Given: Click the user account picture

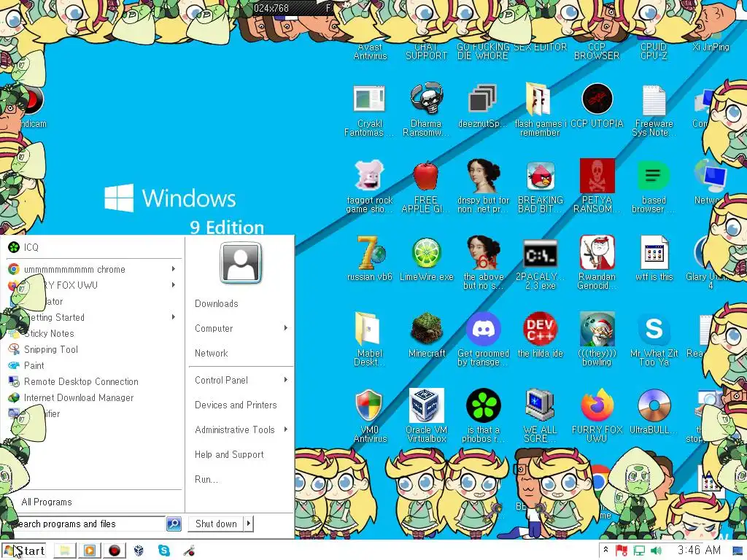Looking at the screenshot, I should (241, 262).
